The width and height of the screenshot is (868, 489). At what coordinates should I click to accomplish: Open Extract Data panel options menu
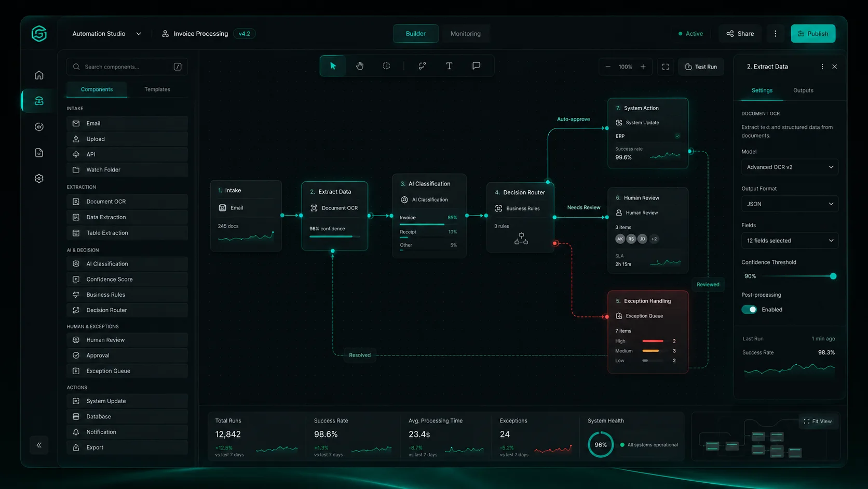coord(822,67)
